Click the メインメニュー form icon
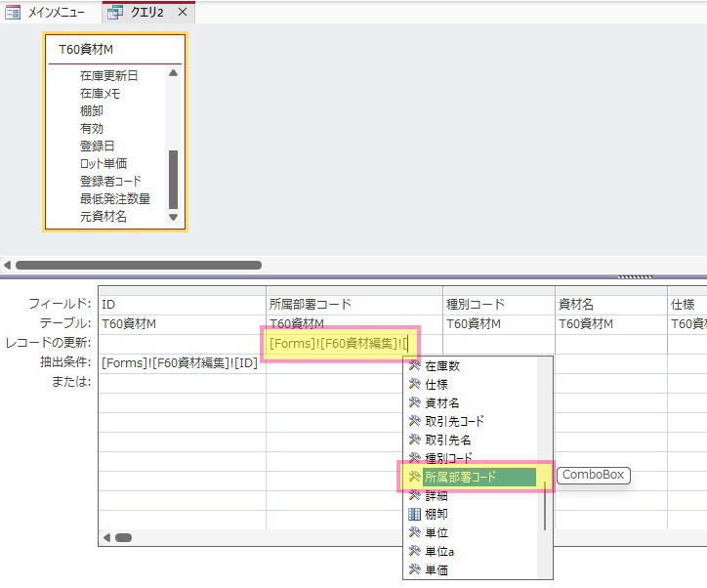 coord(13,12)
